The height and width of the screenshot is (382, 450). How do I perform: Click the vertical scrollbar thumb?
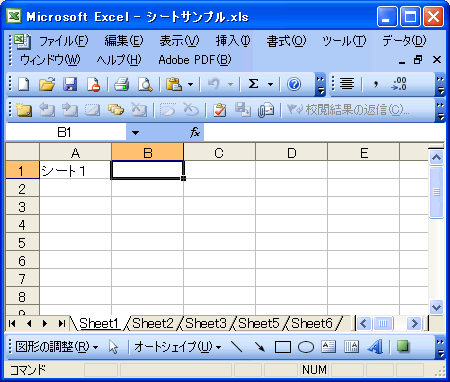[436, 192]
